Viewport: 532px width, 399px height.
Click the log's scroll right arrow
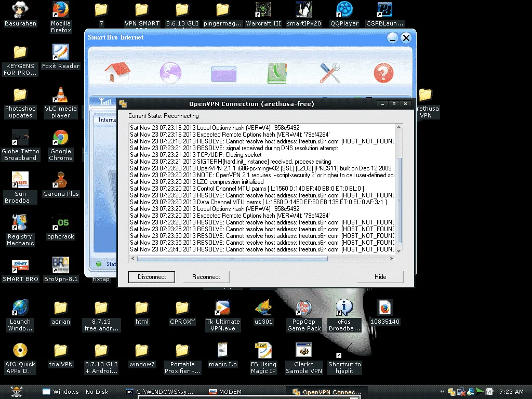391,259
